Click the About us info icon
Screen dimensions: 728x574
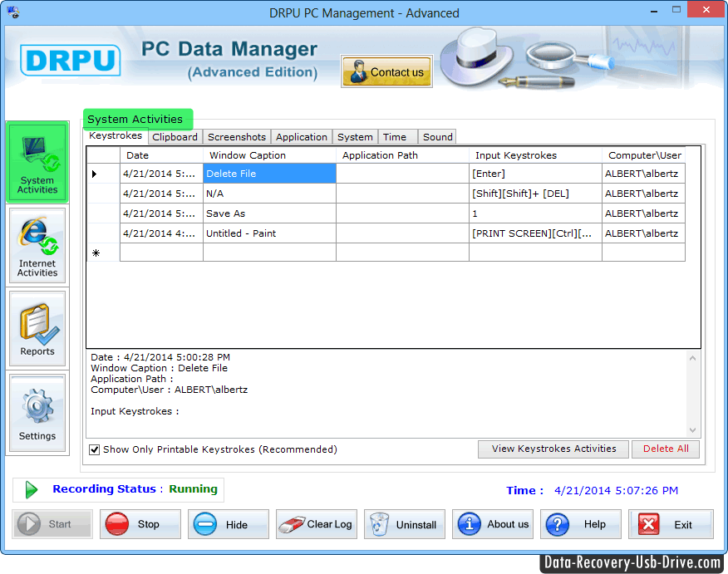click(x=470, y=524)
